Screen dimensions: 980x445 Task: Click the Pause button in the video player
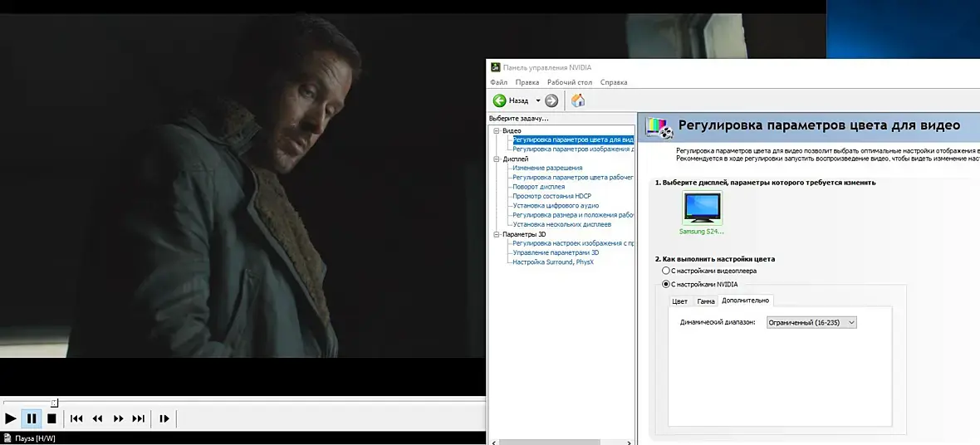[32, 418]
